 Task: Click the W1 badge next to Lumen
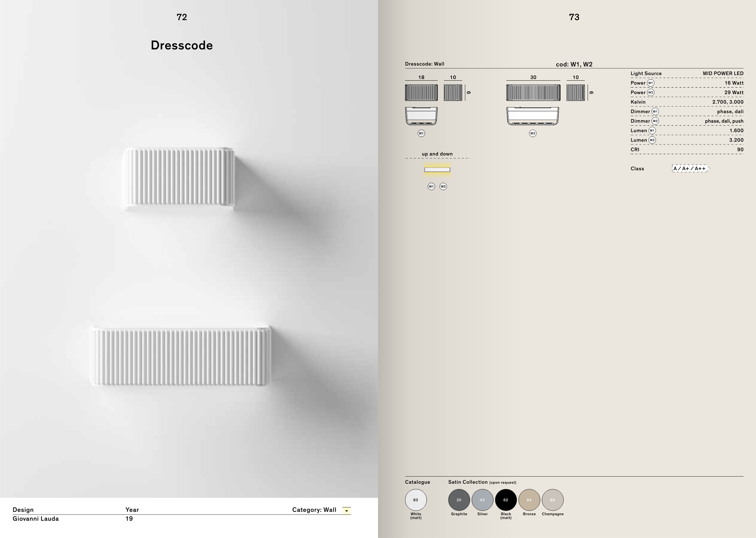tap(652, 130)
